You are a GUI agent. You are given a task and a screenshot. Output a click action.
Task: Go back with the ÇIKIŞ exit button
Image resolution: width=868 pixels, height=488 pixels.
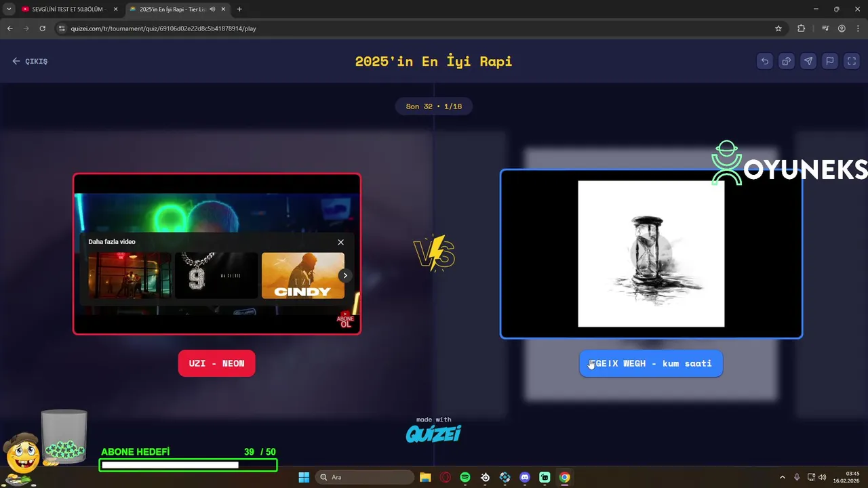[30, 61]
